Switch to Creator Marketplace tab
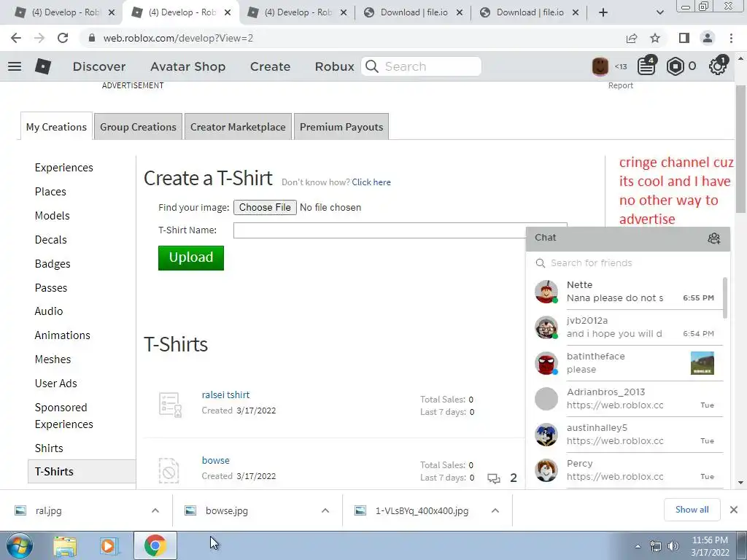This screenshot has width=747, height=560. (x=238, y=127)
